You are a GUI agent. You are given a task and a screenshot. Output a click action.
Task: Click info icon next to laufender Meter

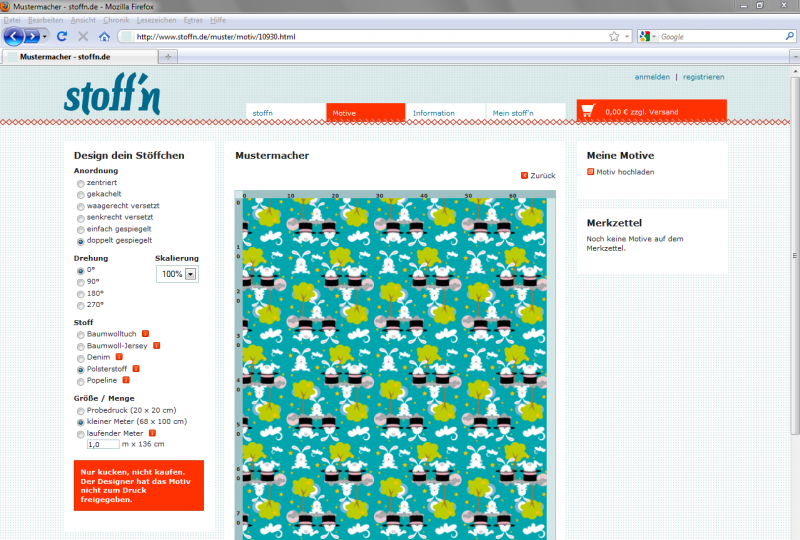tap(152, 433)
